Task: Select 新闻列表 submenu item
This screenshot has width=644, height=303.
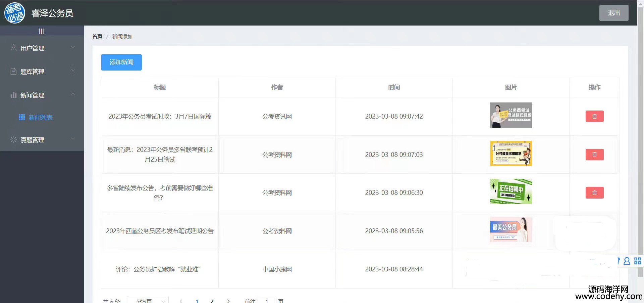Action: pyautogui.click(x=42, y=117)
